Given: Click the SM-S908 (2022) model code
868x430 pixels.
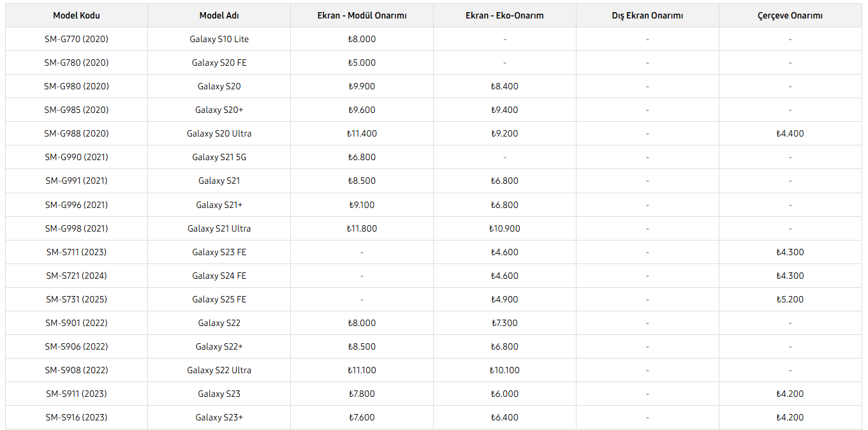Looking at the screenshot, I should pos(77,370).
